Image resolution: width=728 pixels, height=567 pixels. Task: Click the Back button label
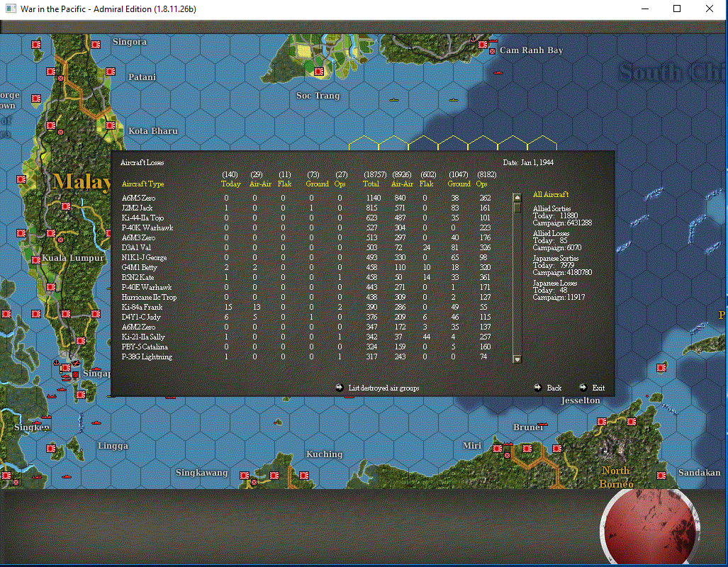click(x=554, y=388)
